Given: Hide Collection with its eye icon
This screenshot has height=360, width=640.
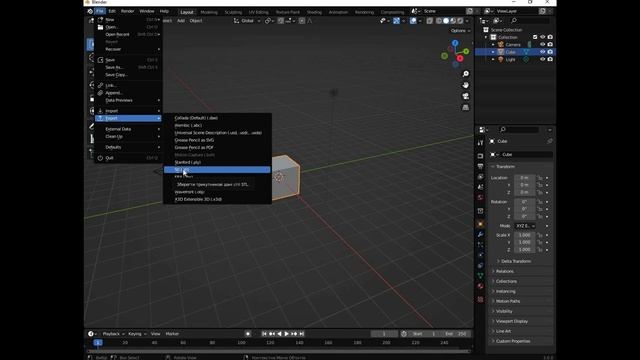Looking at the screenshot, I should click(542, 37).
